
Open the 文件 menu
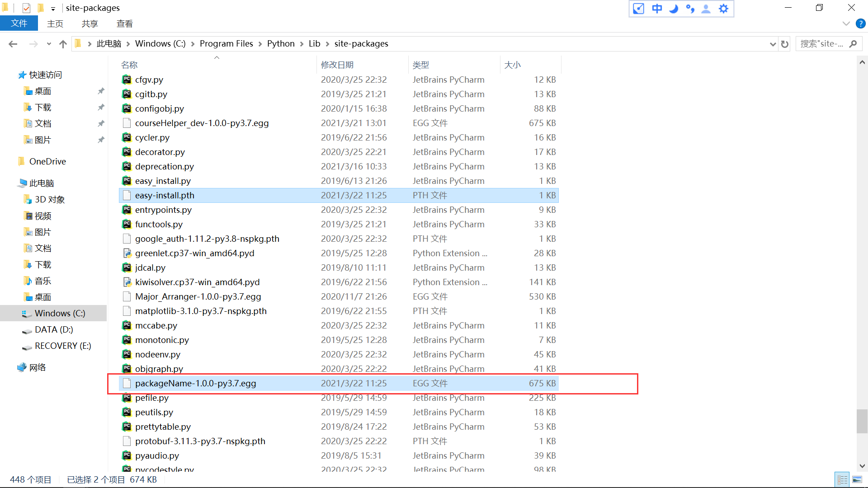[x=19, y=23]
